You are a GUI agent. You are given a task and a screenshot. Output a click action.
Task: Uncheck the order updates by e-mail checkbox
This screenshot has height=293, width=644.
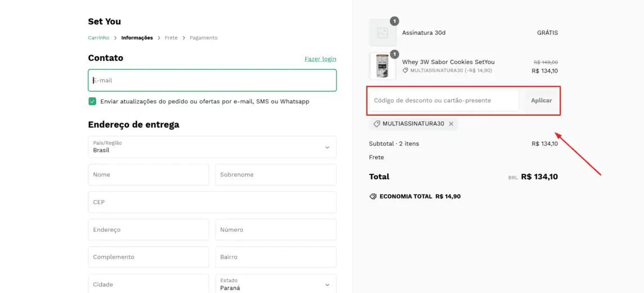tap(92, 101)
